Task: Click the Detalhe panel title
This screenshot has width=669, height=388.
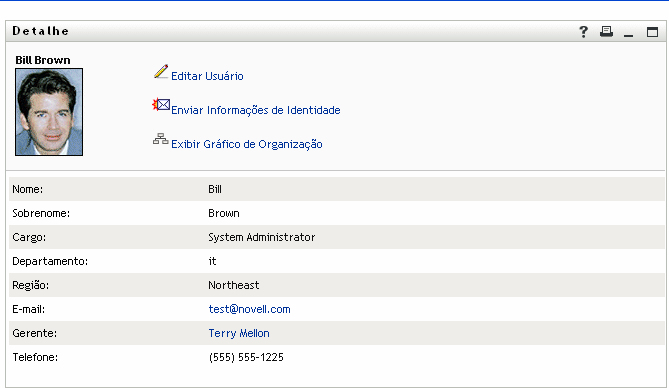Action: (41, 31)
